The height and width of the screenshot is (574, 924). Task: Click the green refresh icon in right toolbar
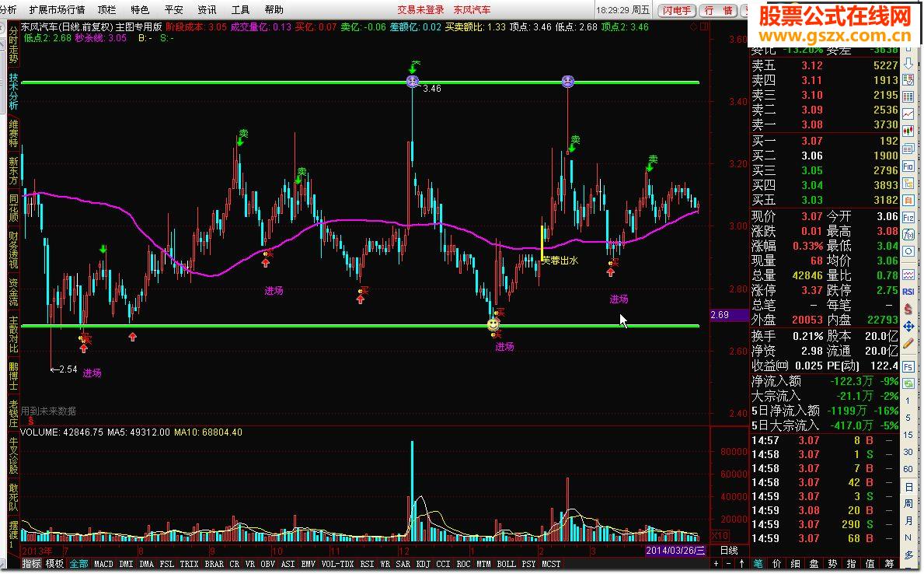click(x=908, y=383)
